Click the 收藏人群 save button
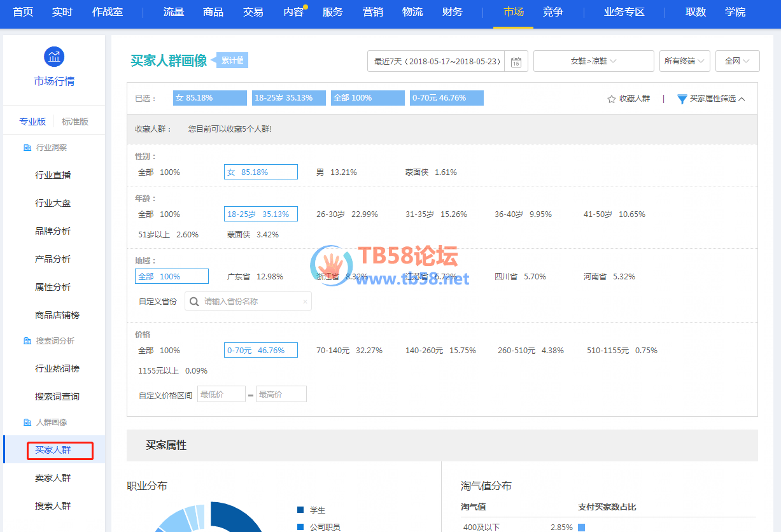 pyautogui.click(x=629, y=99)
